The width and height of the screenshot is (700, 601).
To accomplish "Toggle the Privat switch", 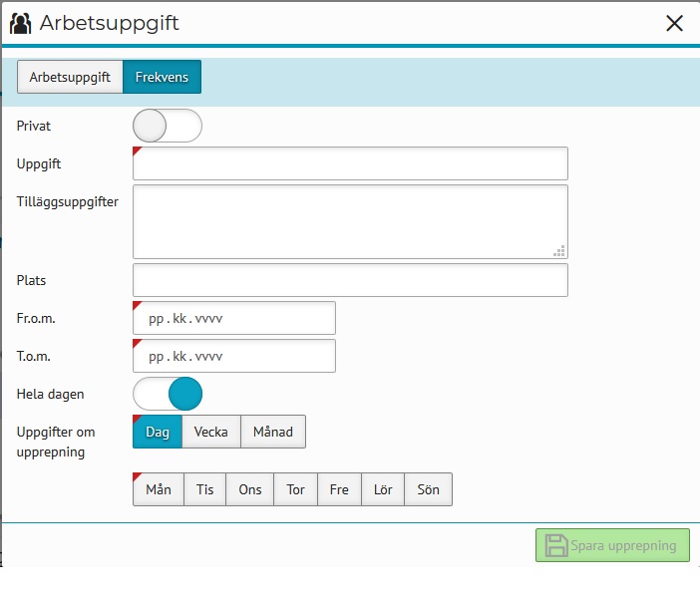I will (x=168, y=127).
